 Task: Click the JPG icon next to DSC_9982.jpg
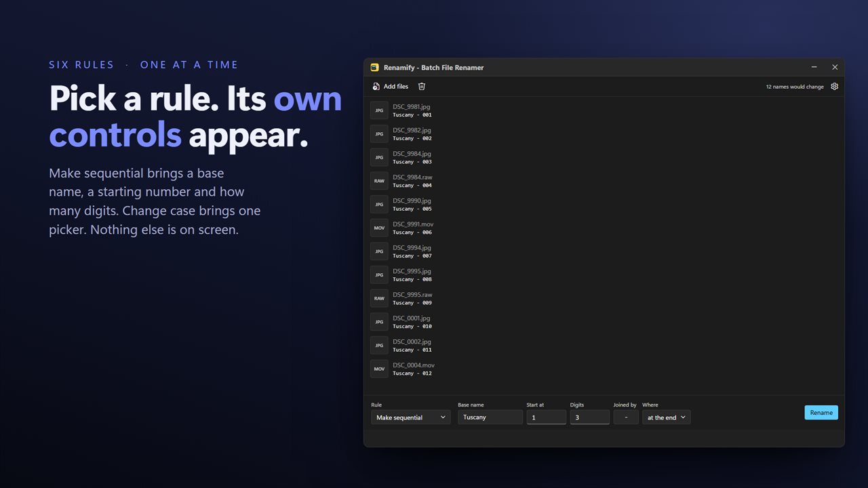(x=379, y=134)
